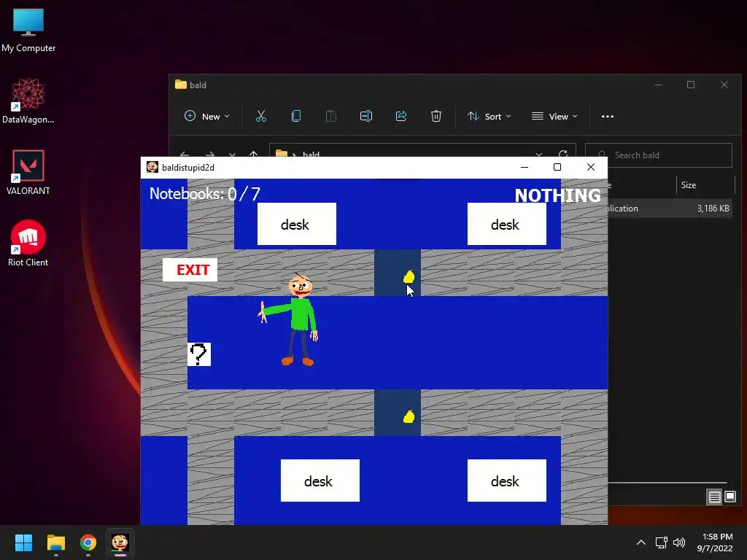Open the My Computer desktop icon
Screen dimensions: 747x560
tap(28, 31)
